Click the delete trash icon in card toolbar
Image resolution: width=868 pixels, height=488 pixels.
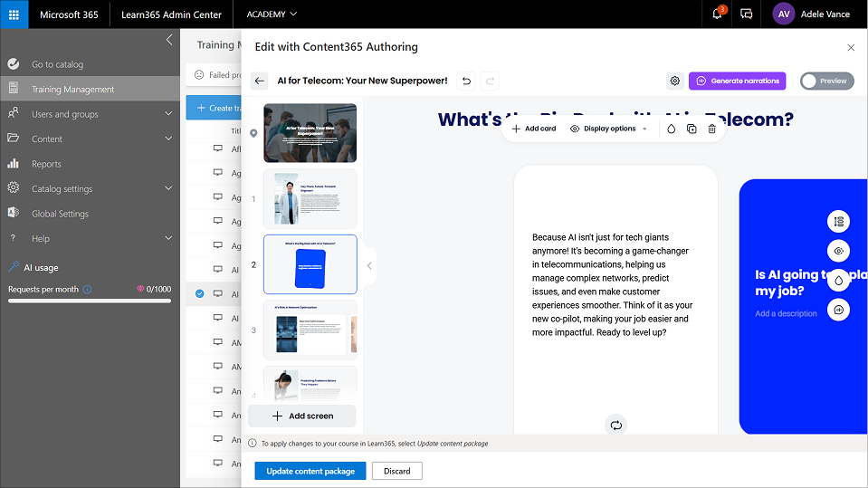click(712, 129)
